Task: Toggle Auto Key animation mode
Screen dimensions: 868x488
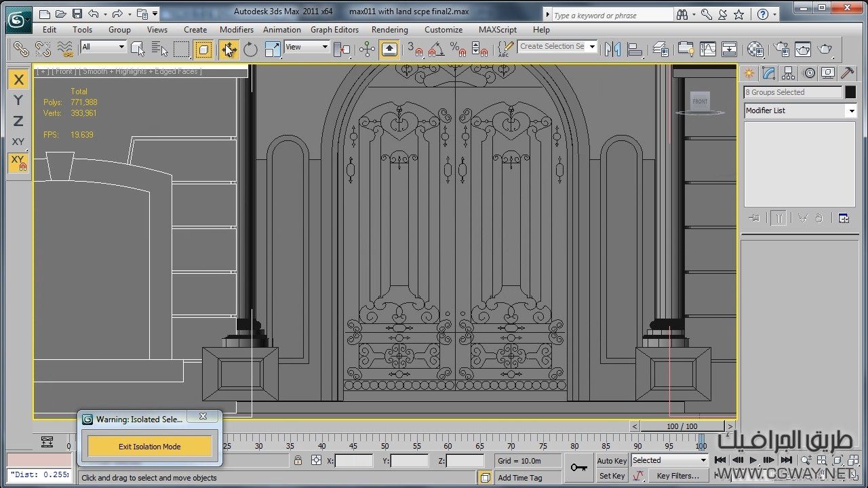Action: (x=612, y=461)
